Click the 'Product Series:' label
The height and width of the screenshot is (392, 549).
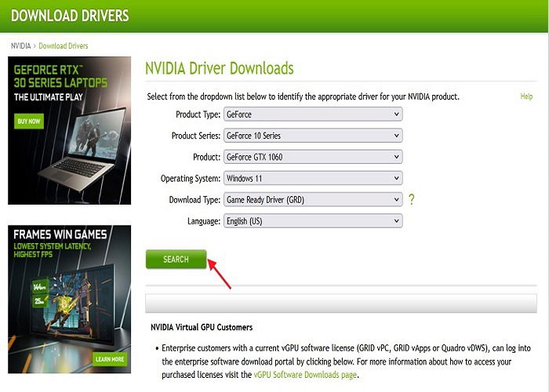click(196, 136)
